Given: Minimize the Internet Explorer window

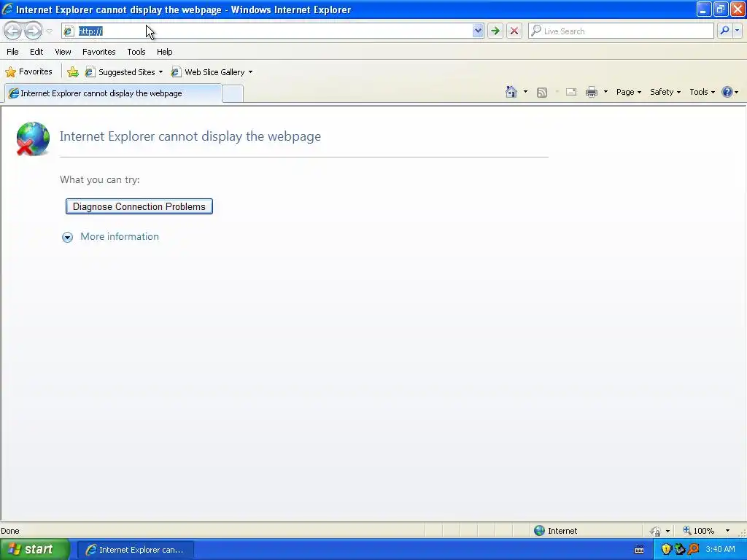Looking at the screenshot, I should pyautogui.click(x=703, y=9).
